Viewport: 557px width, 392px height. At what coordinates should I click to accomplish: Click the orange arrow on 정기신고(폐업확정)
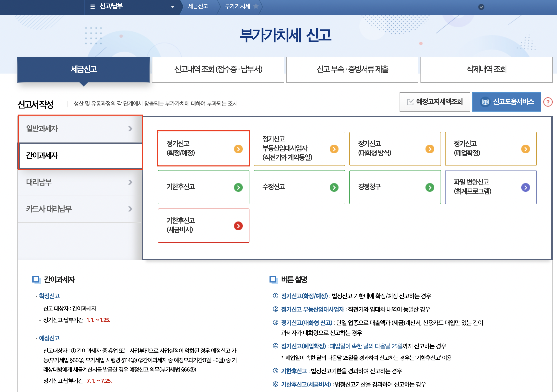[525, 149]
